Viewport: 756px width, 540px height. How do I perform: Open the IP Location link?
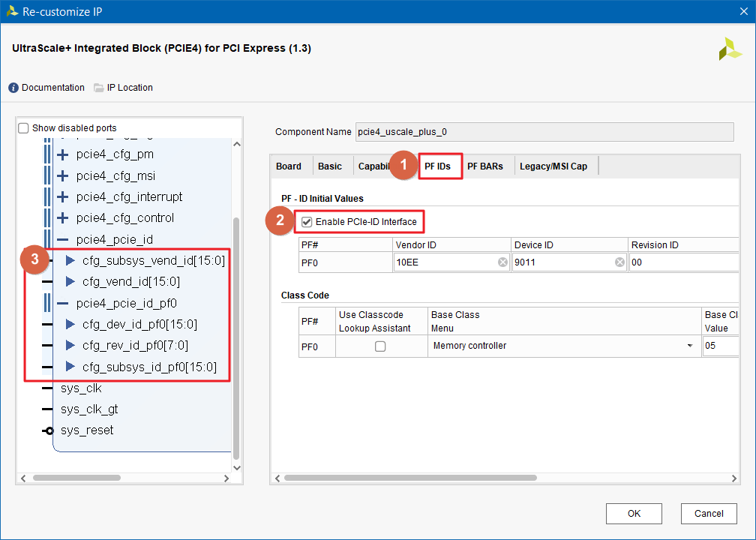pyautogui.click(x=130, y=88)
